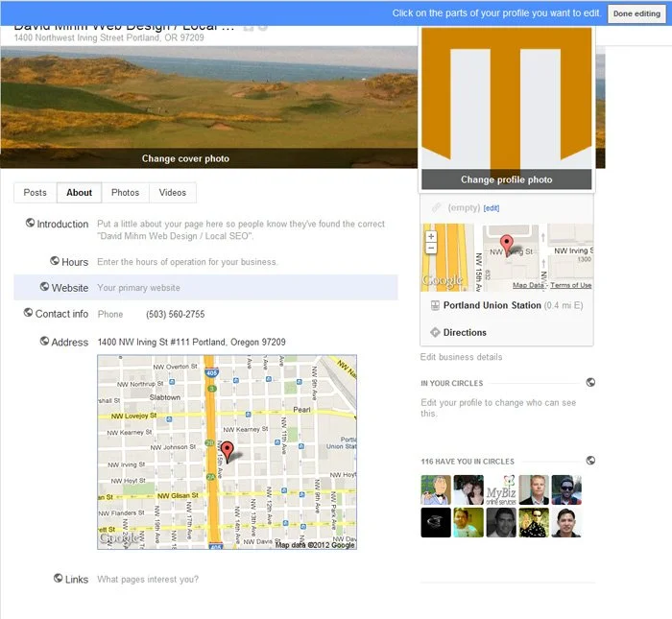Screen dimensions: 672x619
Task: Click the globe icon beside Hours
Action: 55,260
